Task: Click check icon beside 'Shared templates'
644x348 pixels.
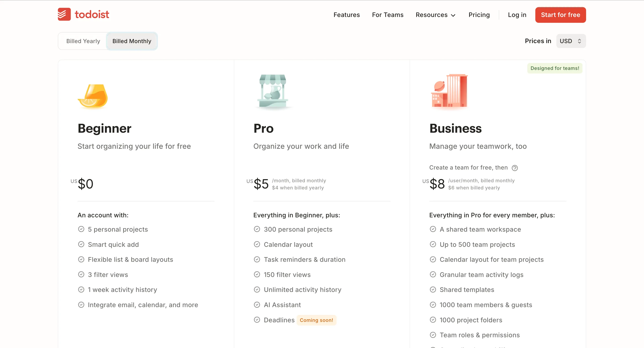Action: pos(433,289)
